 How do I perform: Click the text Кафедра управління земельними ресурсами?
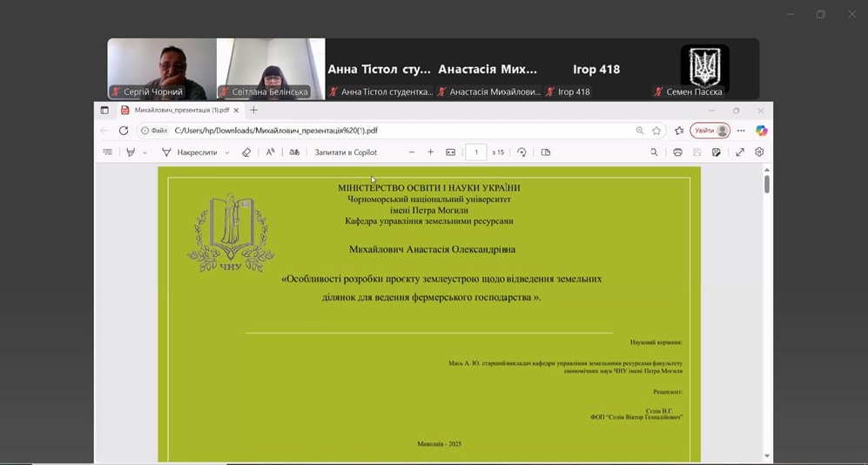pos(429,221)
